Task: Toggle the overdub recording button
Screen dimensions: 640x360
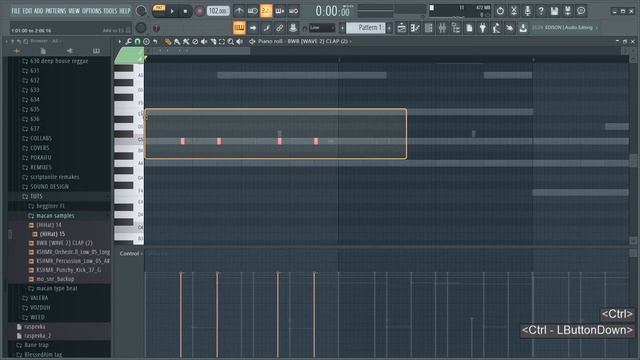Action: (280, 11)
